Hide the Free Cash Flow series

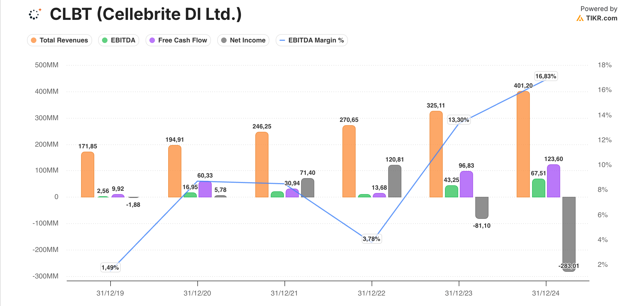click(178, 40)
